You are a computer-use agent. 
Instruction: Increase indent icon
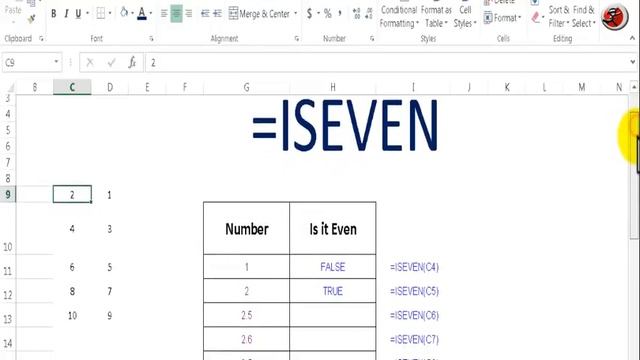point(218,14)
